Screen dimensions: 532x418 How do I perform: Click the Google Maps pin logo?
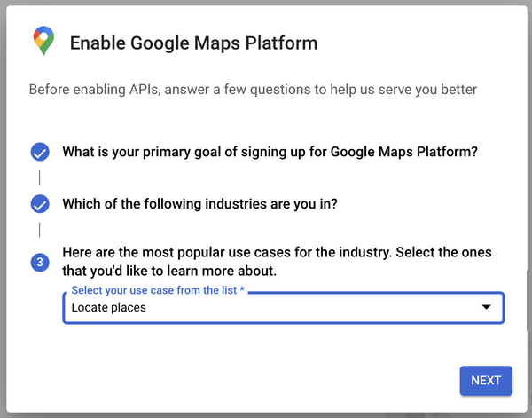(x=43, y=41)
